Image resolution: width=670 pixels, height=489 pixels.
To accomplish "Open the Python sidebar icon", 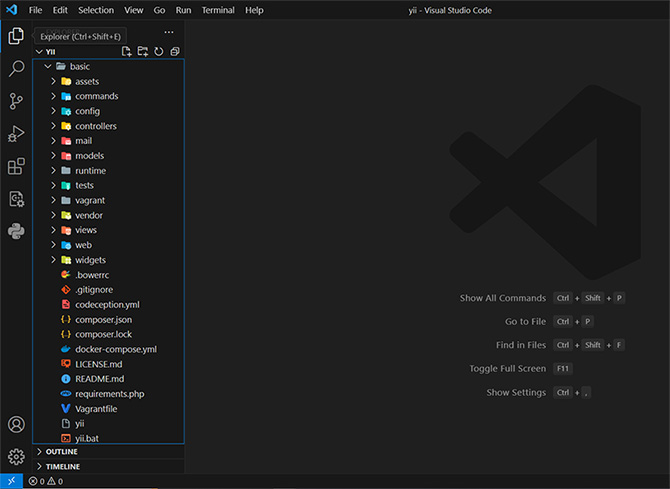I will 16,231.
